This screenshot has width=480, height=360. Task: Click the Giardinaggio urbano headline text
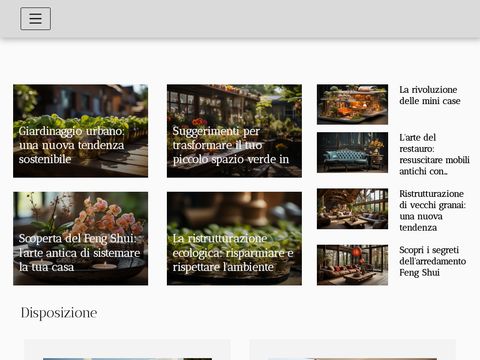pyautogui.click(x=71, y=131)
